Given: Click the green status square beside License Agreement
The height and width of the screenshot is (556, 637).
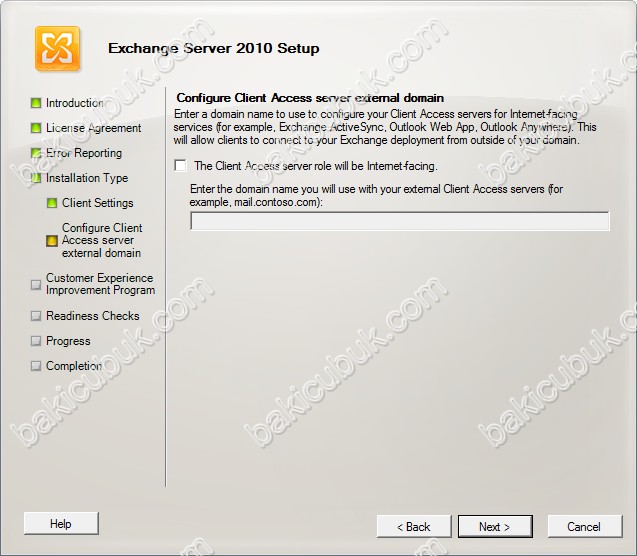Looking at the screenshot, I should coord(36,128).
